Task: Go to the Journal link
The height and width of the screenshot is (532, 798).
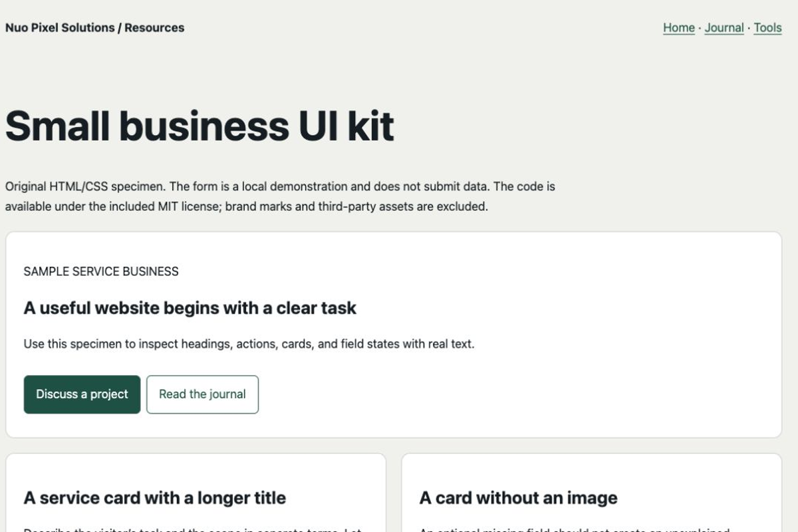Action: pyautogui.click(x=724, y=28)
